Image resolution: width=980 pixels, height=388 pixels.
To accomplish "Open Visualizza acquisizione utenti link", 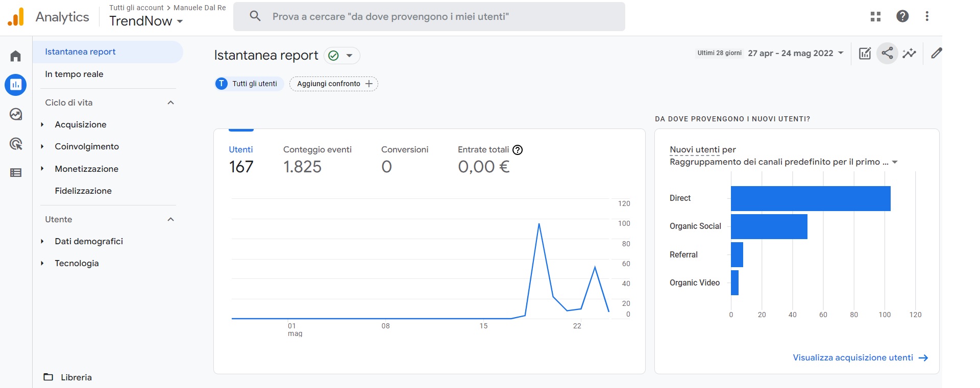I will tap(860, 358).
